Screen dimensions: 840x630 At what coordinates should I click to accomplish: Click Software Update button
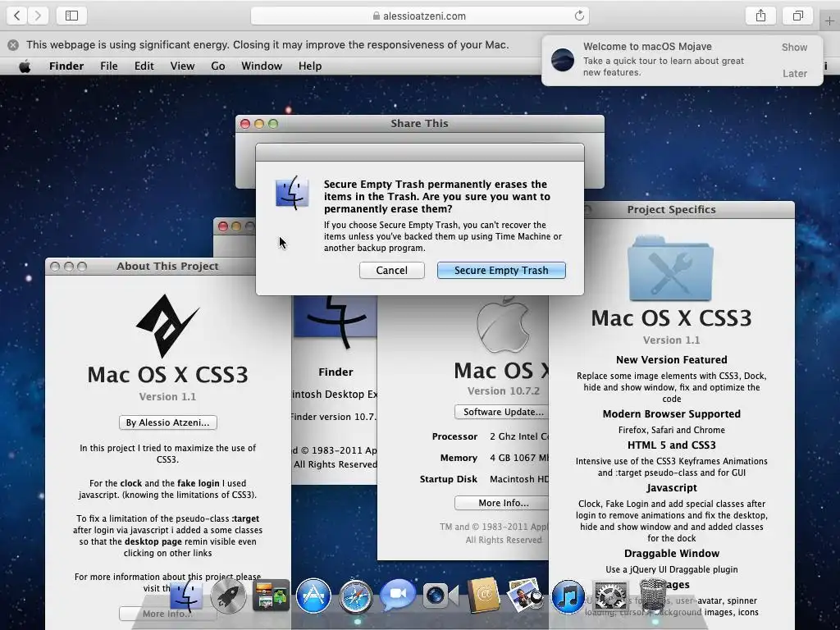click(x=502, y=412)
